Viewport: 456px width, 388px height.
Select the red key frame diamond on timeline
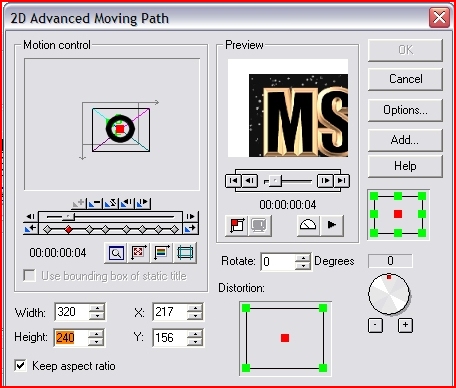point(69,229)
